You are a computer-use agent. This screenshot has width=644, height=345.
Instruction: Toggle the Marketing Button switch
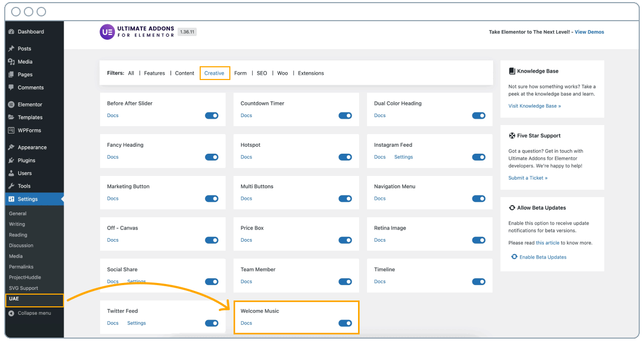[212, 199]
